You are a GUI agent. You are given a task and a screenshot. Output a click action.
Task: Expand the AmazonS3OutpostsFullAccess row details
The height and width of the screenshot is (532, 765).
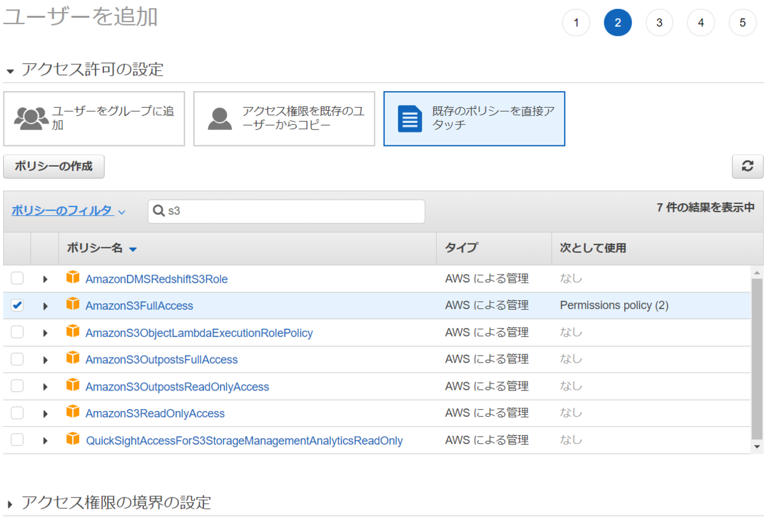pyautogui.click(x=45, y=360)
